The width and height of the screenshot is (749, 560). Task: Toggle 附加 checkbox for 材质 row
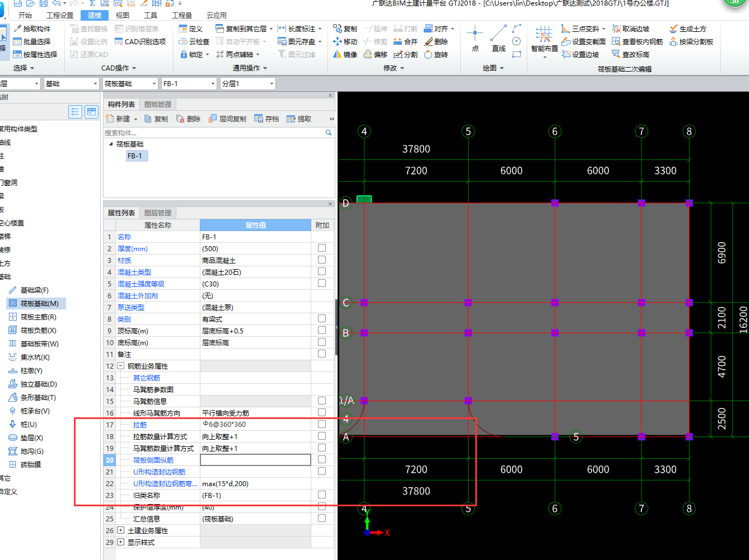click(x=322, y=260)
